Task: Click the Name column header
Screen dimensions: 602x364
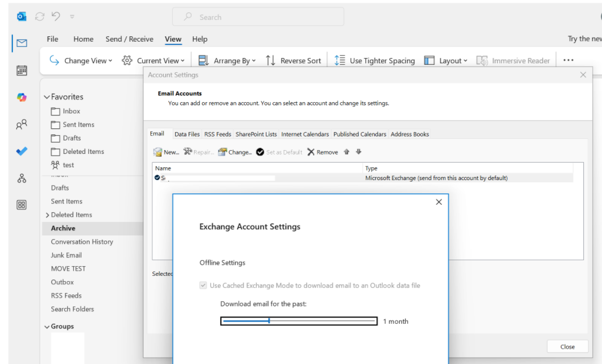Action: [x=258, y=168]
